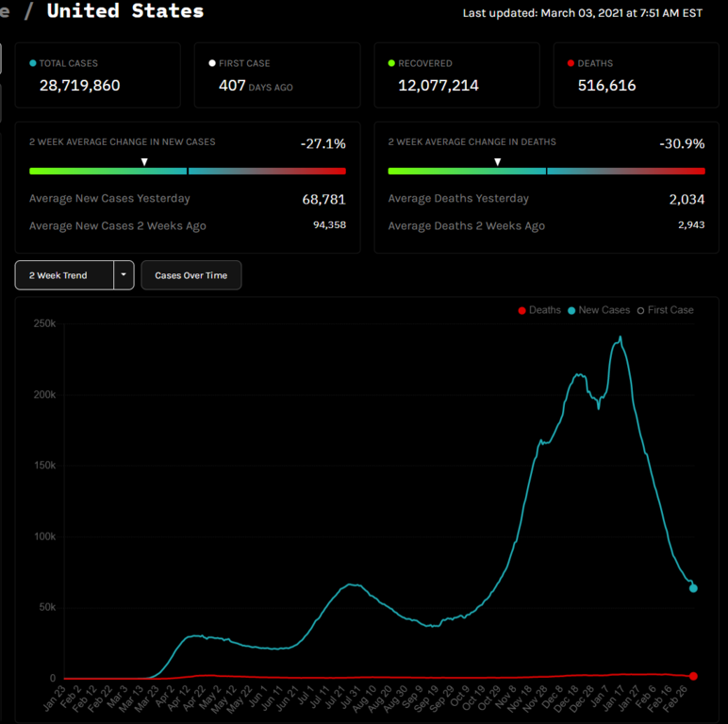Click the red endpoint marker on Deaths line
This screenshot has height=724, width=728.
pyautogui.click(x=693, y=676)
